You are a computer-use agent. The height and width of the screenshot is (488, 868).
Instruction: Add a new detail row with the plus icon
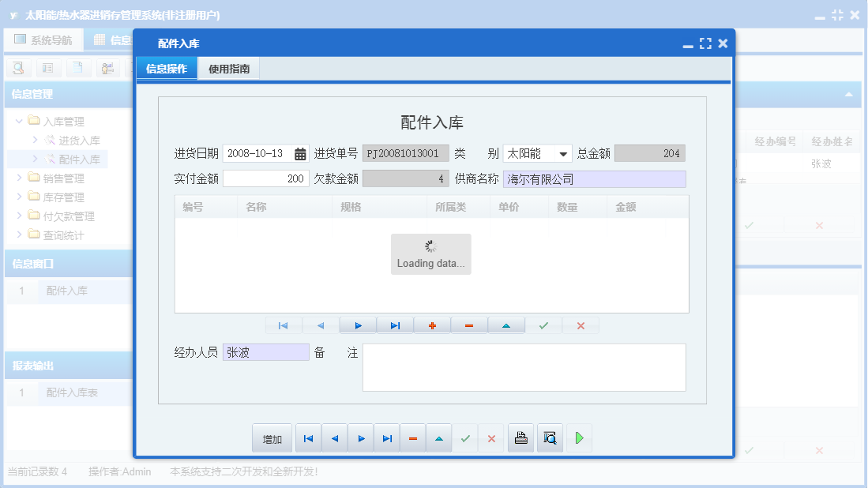click(432, 325)
